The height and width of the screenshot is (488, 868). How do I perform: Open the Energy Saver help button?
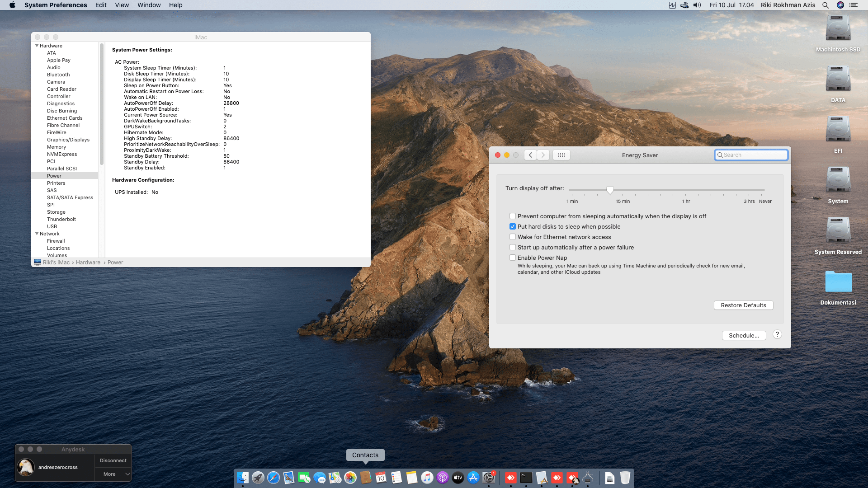tap(777, 334)
